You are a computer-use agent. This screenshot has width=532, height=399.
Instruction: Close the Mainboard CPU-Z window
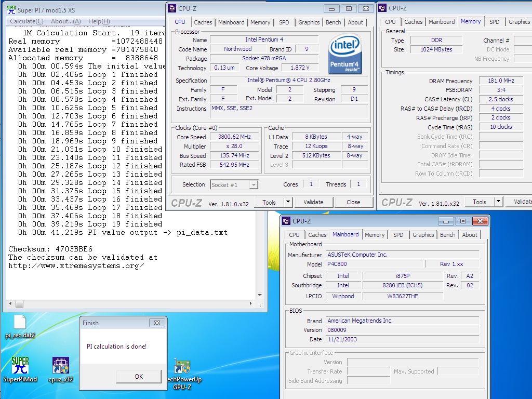click(480, 221)
